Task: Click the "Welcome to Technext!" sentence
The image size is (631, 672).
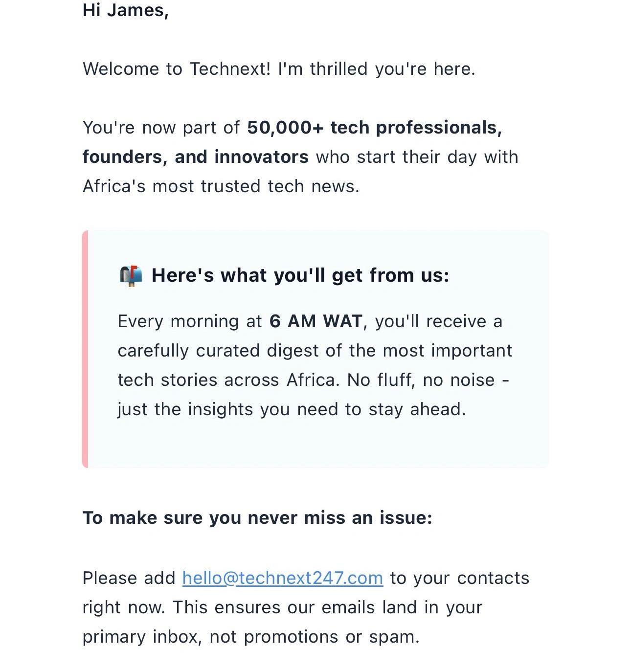Action: 176,69
